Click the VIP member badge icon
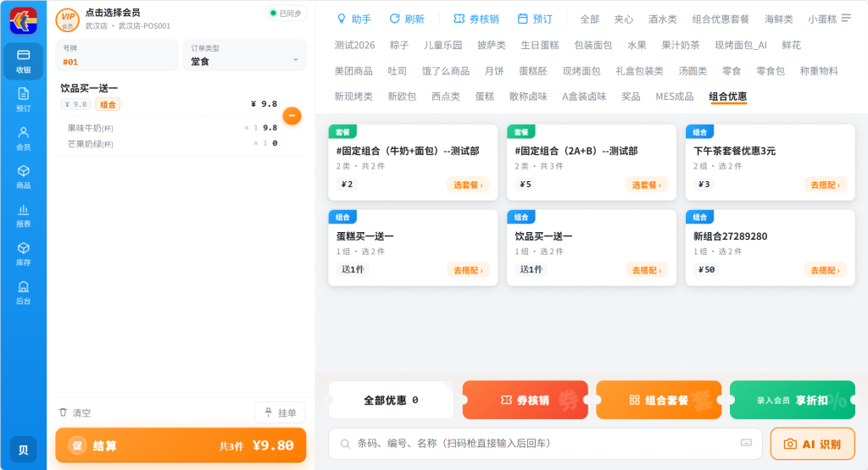Image resolution: width=868 pixels, height=470 pixels. point(68,20)
